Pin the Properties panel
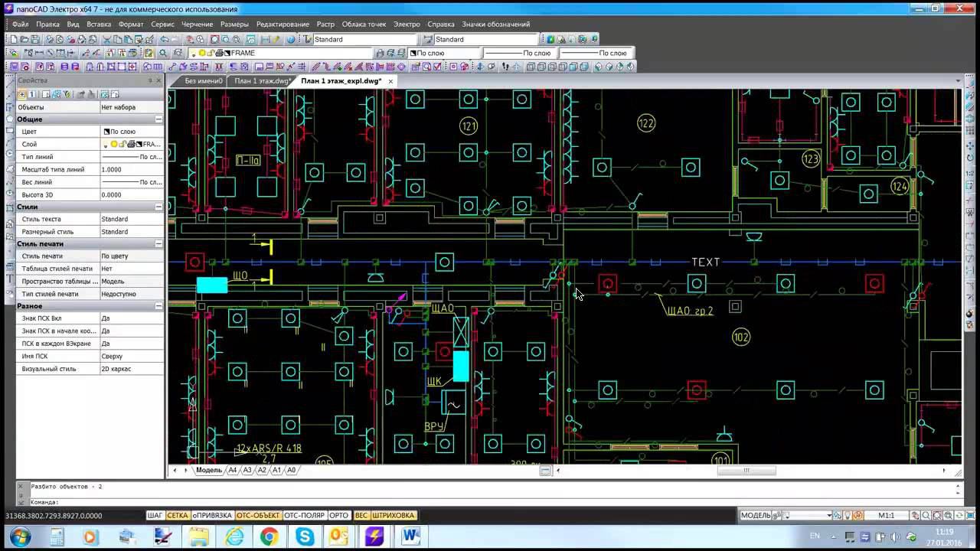The width and height of the screenshot is (980, 551). pos(150,80)
